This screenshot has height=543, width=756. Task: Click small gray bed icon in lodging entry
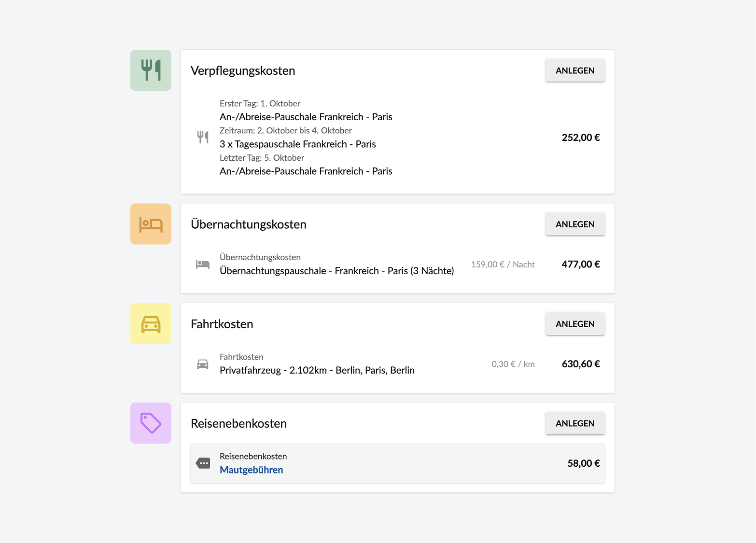coord(203,264)
